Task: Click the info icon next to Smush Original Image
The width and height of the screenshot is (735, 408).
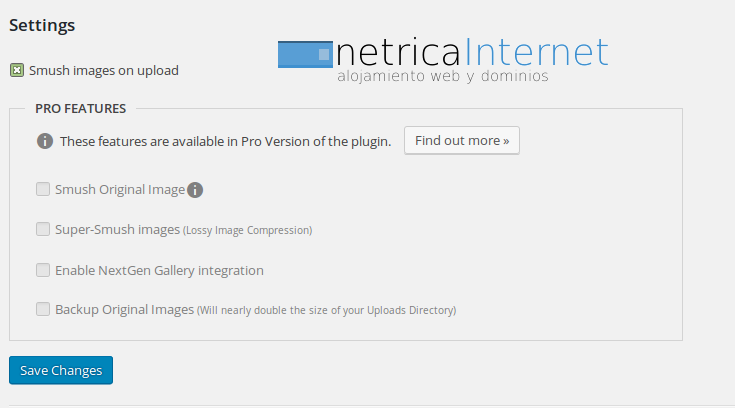Action: tap(195, 190)
